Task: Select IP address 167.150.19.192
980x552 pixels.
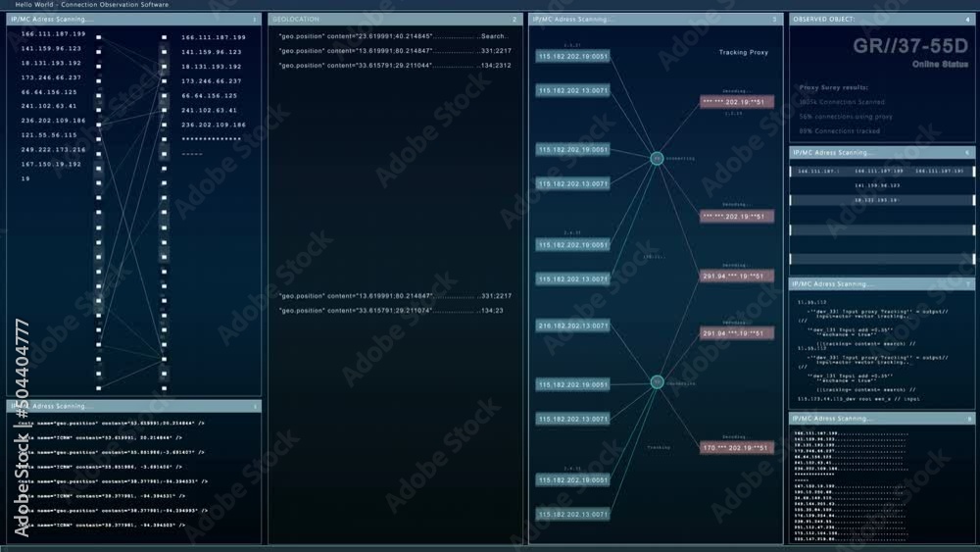Action: (51, 164)
